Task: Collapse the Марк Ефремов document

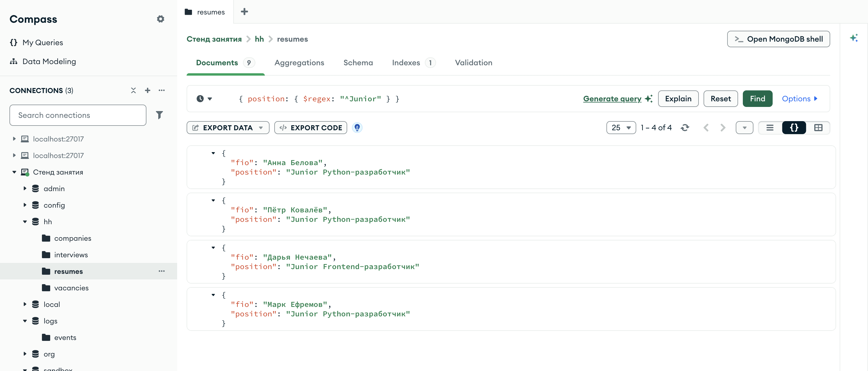Action: tap(213, 295)
